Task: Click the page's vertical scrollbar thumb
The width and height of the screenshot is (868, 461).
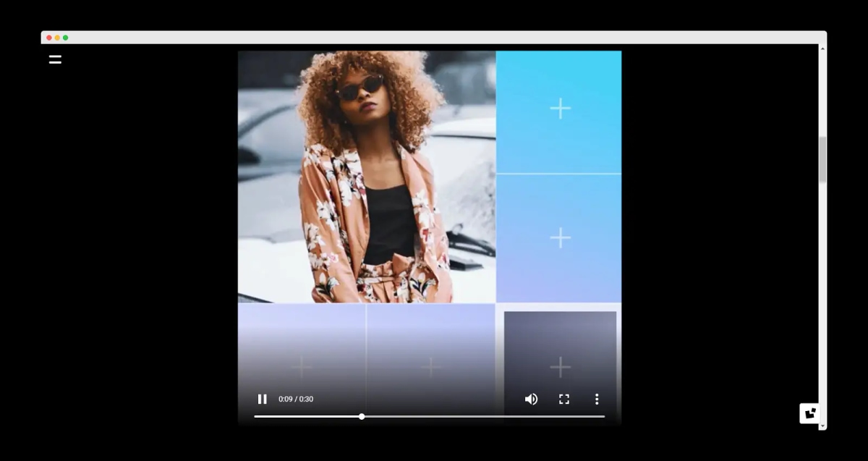Action: coord(822,159)
